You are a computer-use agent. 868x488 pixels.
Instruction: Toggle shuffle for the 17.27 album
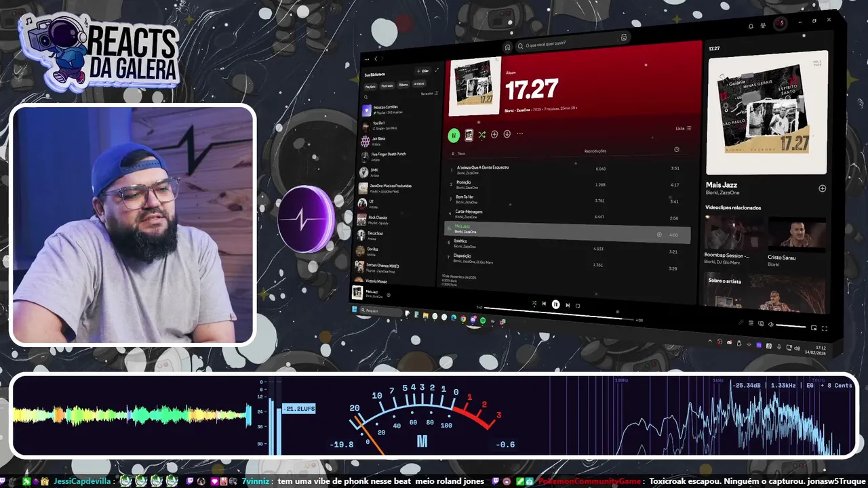click(x=481, y=135)
